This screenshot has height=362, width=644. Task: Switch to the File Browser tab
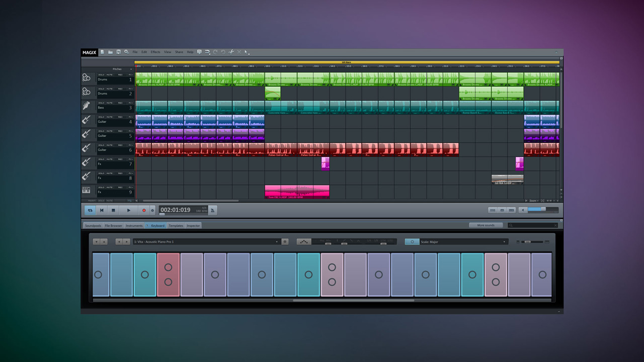tap(113, 225)
